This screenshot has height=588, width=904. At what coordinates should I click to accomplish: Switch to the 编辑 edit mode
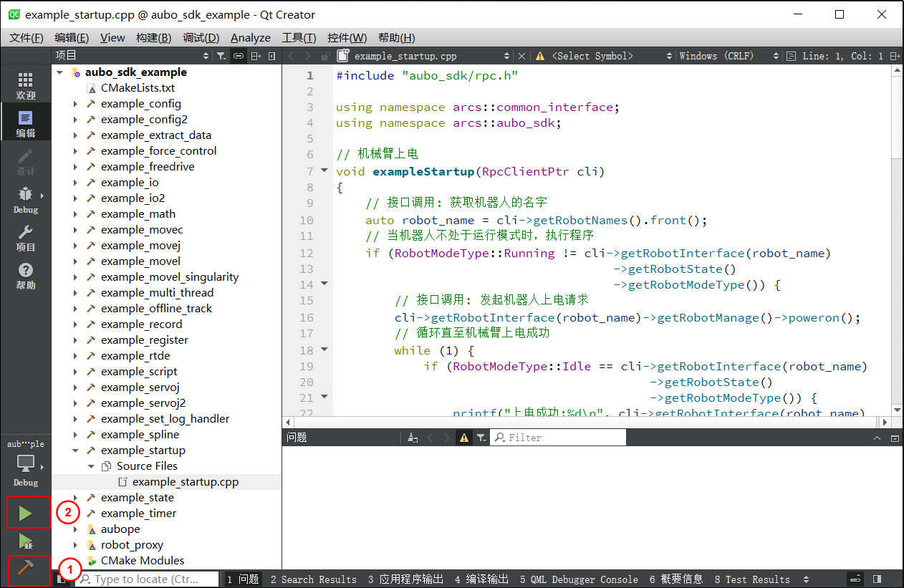coord(25,123)
